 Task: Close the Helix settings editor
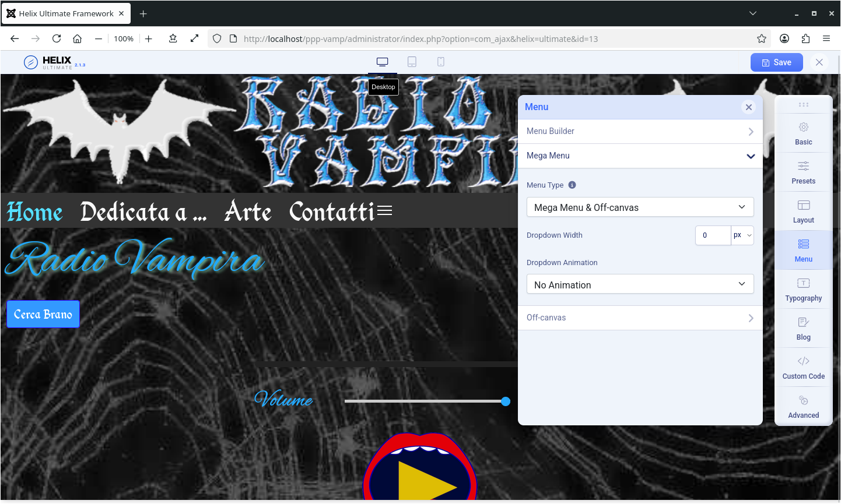[x=819, y=62]
